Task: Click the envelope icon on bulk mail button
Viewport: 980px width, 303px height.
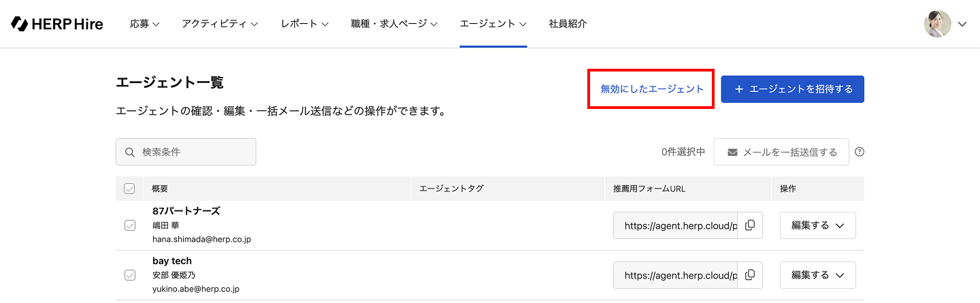Action: pyautogui.click(x=732, y=153)
